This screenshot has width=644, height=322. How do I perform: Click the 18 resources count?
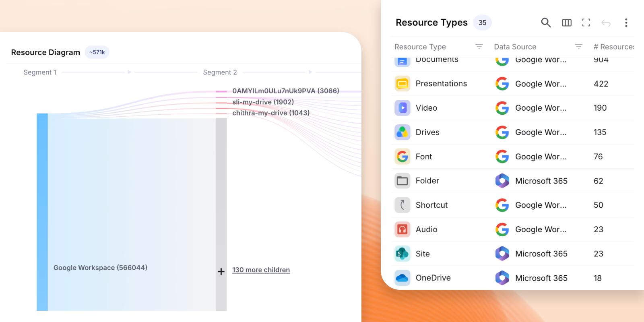point(598,278)
